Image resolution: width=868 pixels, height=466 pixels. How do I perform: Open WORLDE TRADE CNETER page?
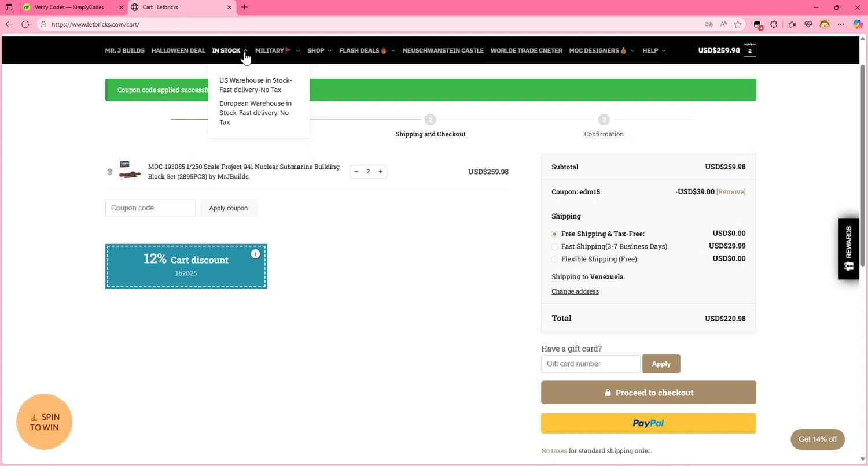click(527, 51)
